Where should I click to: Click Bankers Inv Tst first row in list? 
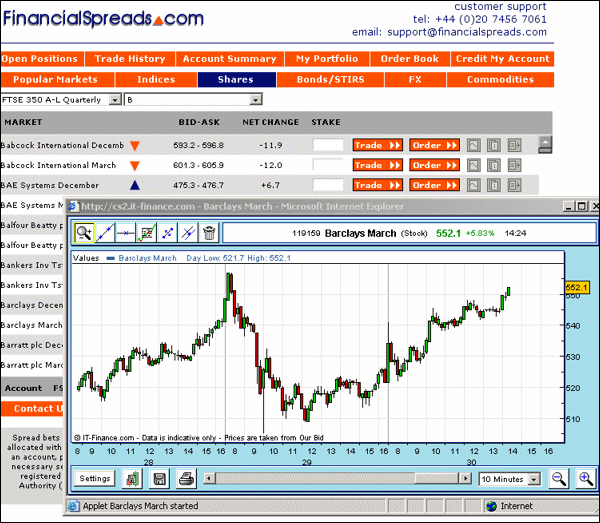point(32,265)
